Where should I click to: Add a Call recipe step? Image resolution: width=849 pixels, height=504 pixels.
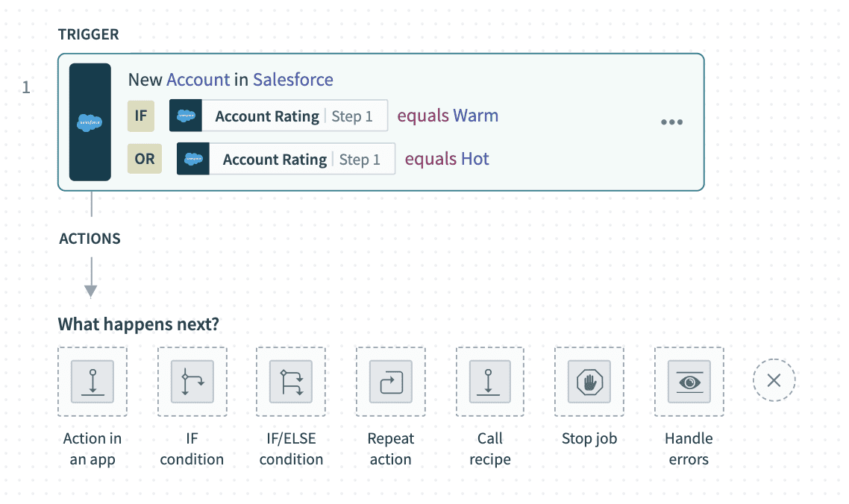point(489,382)
